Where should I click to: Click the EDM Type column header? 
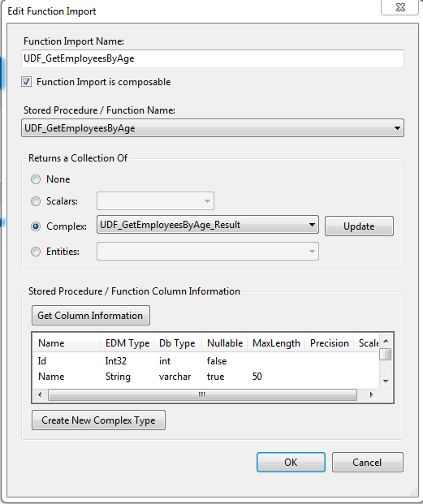pos(127,343)
